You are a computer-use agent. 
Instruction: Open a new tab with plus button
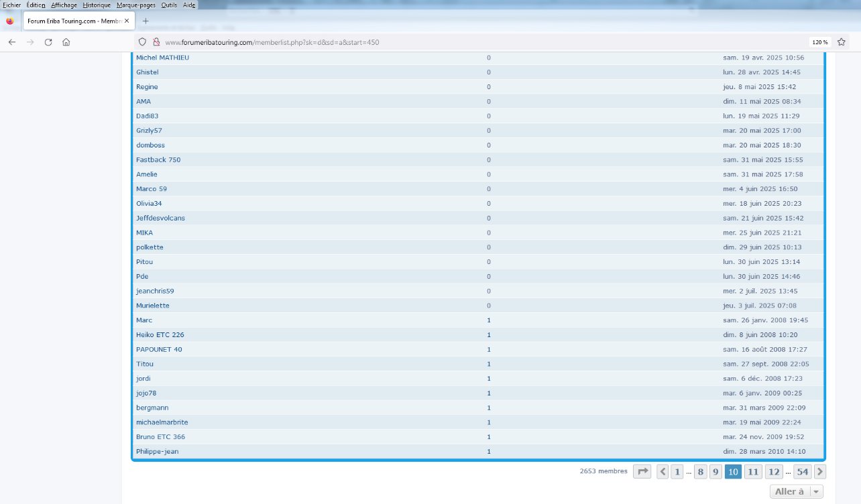point(146,21)
